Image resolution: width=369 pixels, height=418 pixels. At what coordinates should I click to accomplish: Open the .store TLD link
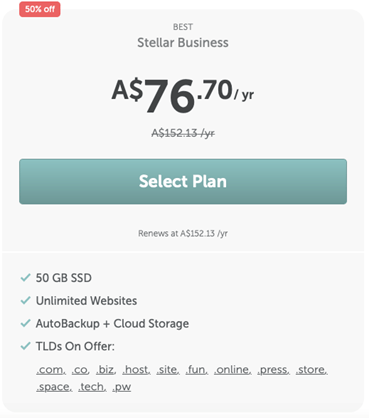pos(312,370)
